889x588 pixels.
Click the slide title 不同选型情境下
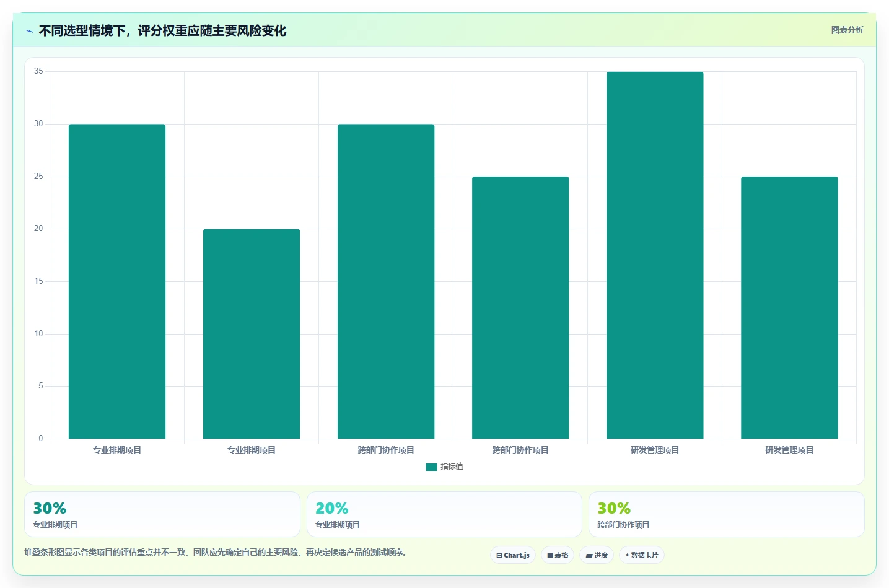pos(162,30)
